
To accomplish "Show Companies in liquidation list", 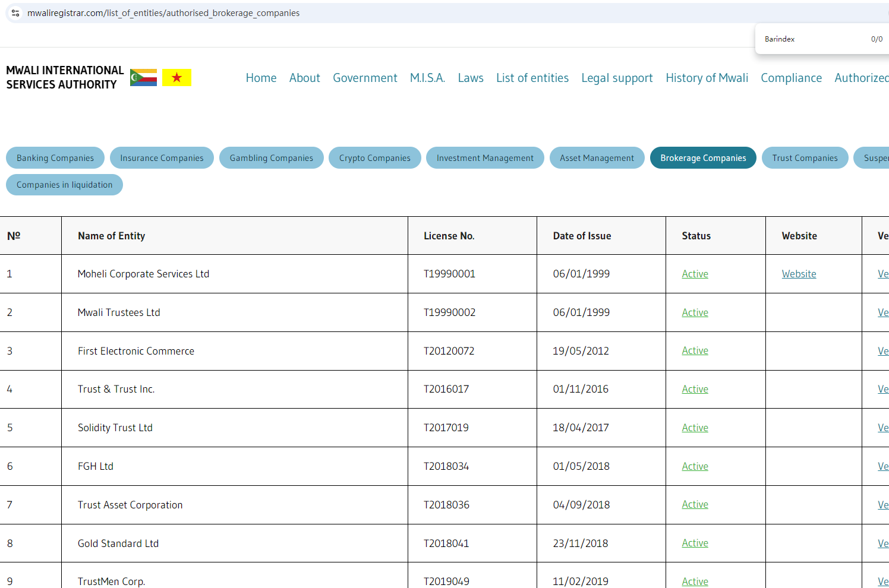I will 64,185.
